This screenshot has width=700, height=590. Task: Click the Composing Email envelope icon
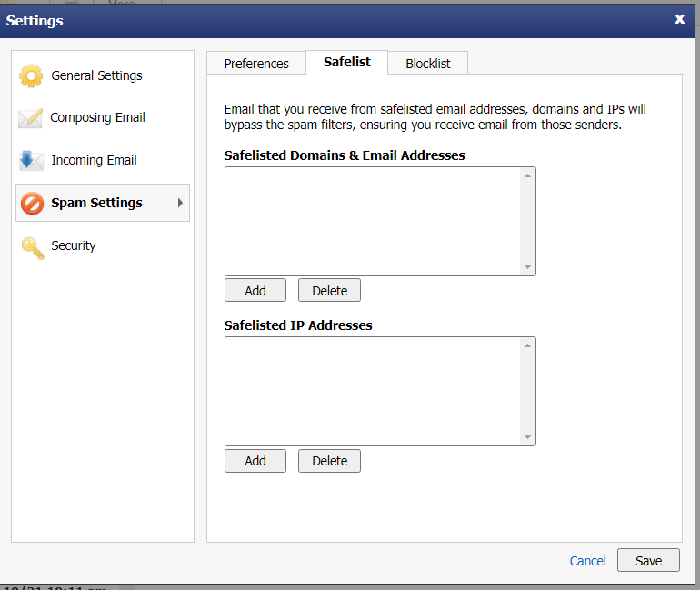click(30, 118)
